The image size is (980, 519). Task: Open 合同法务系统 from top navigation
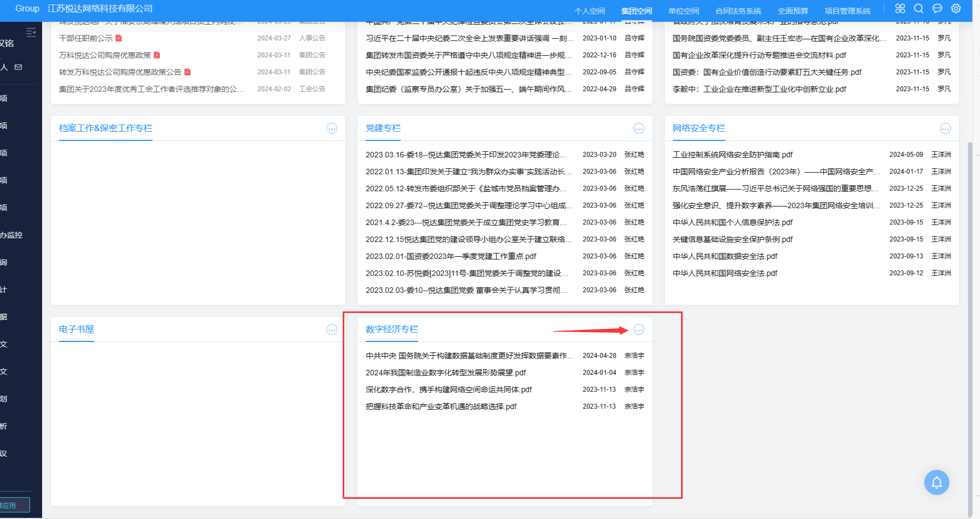(738, 11)
